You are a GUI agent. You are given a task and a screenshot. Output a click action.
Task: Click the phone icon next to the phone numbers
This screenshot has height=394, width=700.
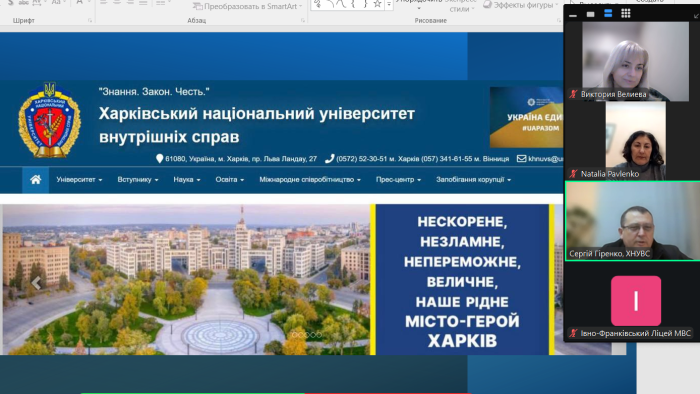[x=329, y=158]
